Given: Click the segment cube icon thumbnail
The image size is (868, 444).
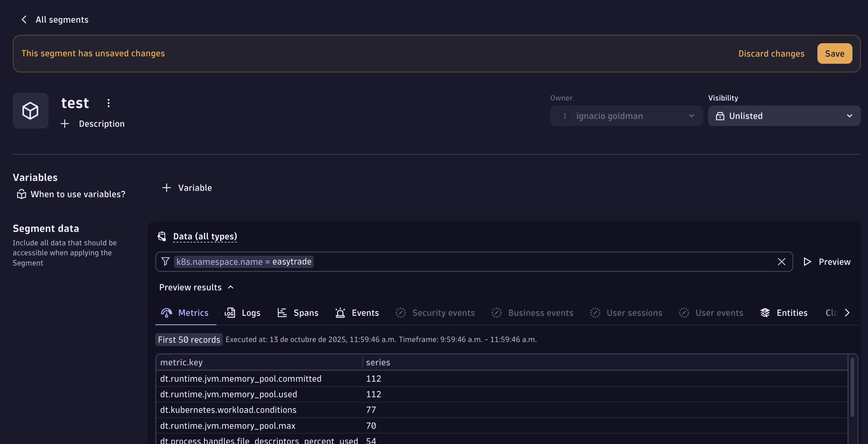Looking at the screenshot, I should point(30,111).
